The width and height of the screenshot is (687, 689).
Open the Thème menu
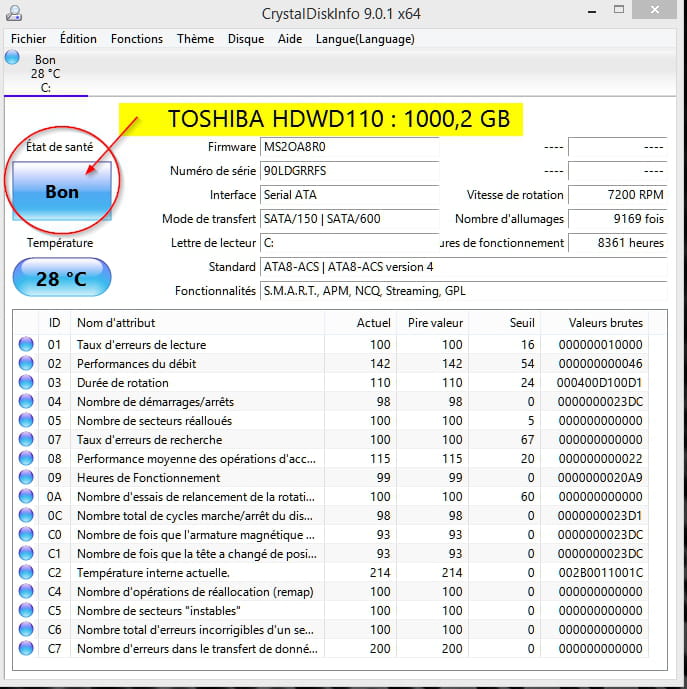tap(195, 39)
